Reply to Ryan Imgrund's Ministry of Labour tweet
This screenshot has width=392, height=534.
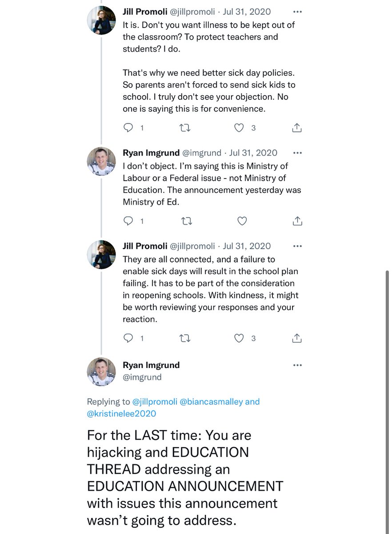pyautogui.click(x=128, y=221)
